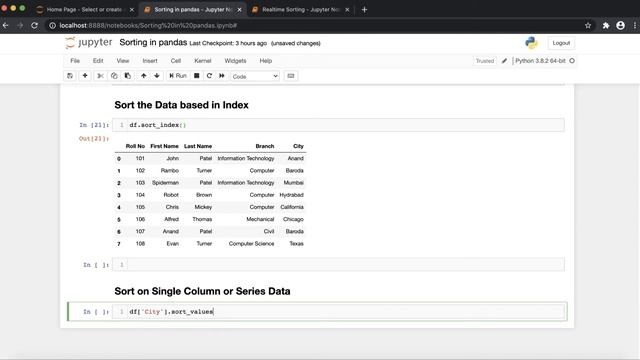Close the Sorting in pandas tab
Viewport: 640px width, 360px height.
[240, 9]
